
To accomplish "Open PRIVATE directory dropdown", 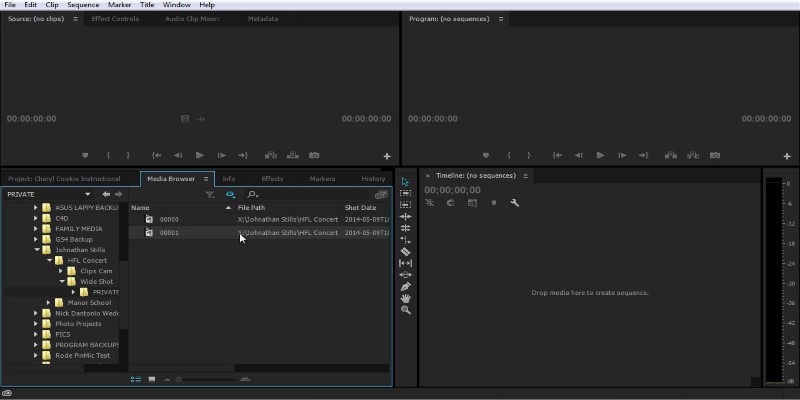I will pyautogui.click(x=88, y=194).
